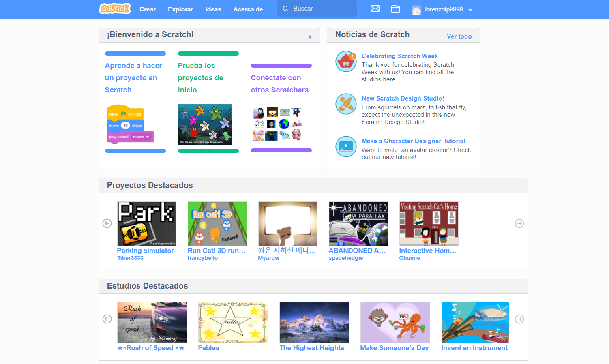Click the Celebrating Scratch Week news icon
The height and width of the screenshot is (364, 609).
coord(346,61)
